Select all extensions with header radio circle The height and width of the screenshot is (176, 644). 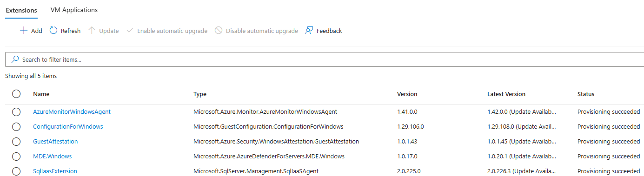point(16,94)
